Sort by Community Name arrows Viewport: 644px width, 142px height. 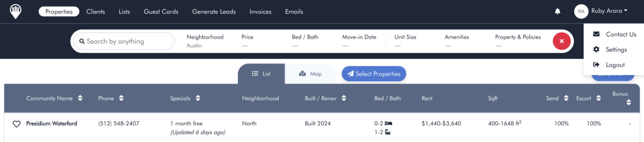[80, 98]
